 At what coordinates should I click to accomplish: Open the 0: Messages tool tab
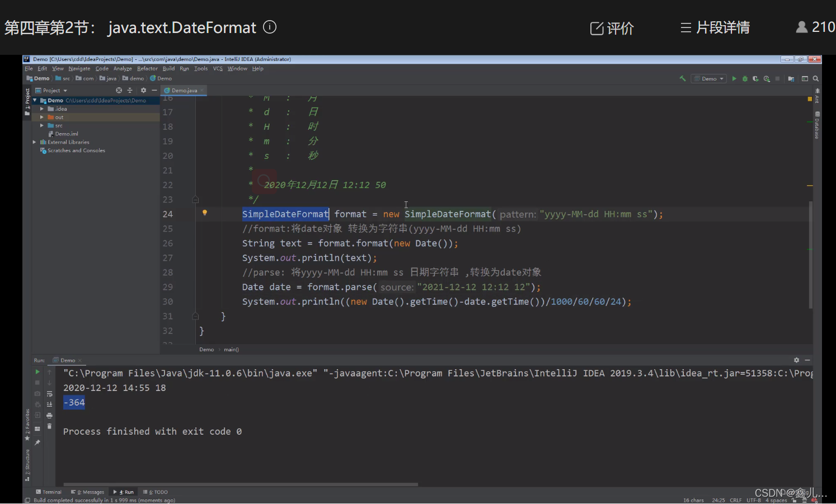point(88,492)
